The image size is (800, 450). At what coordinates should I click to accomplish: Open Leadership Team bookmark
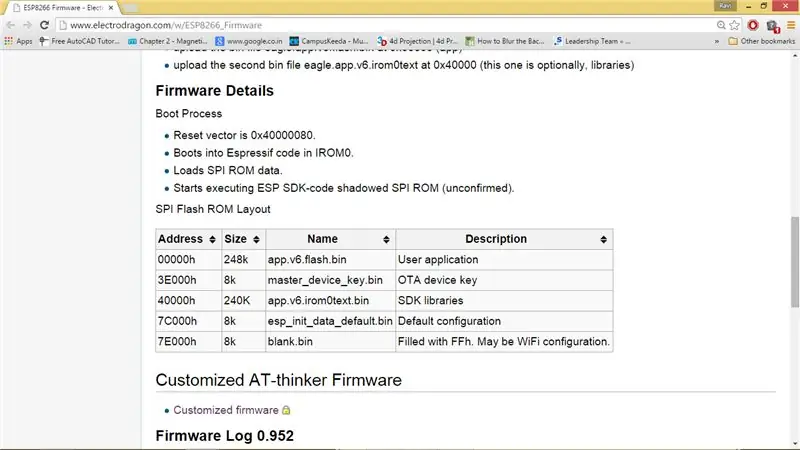tap(592, 41)
